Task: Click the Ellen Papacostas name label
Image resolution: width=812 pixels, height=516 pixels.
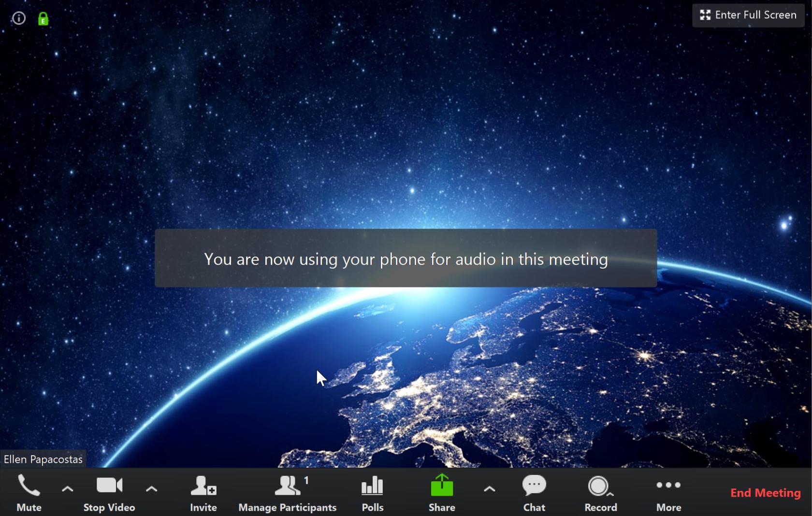Action: (43, 459)
